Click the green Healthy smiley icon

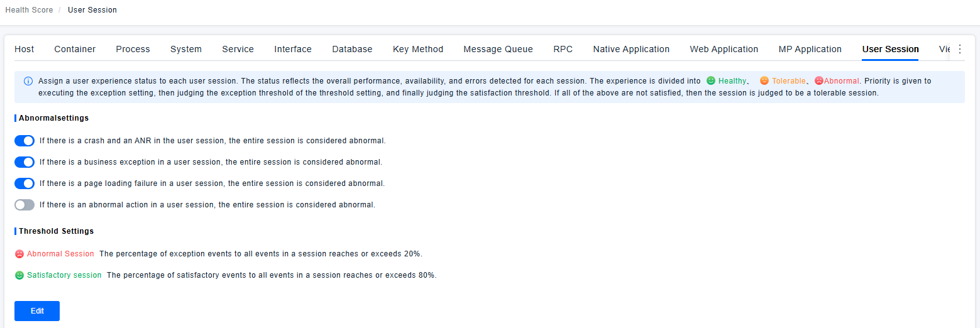[x=711, y=81]
